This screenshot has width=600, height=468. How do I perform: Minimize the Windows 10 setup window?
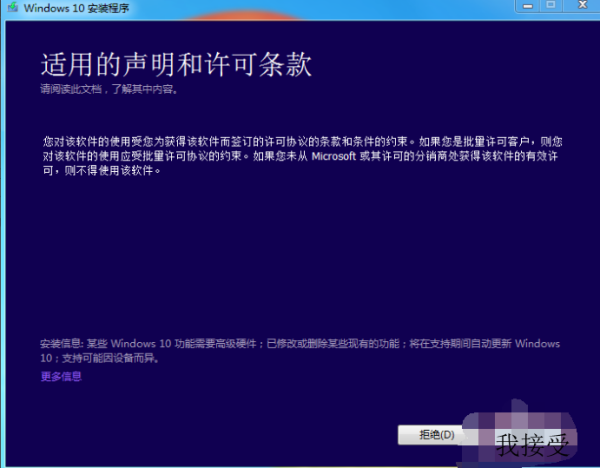(x=528, y=6)
